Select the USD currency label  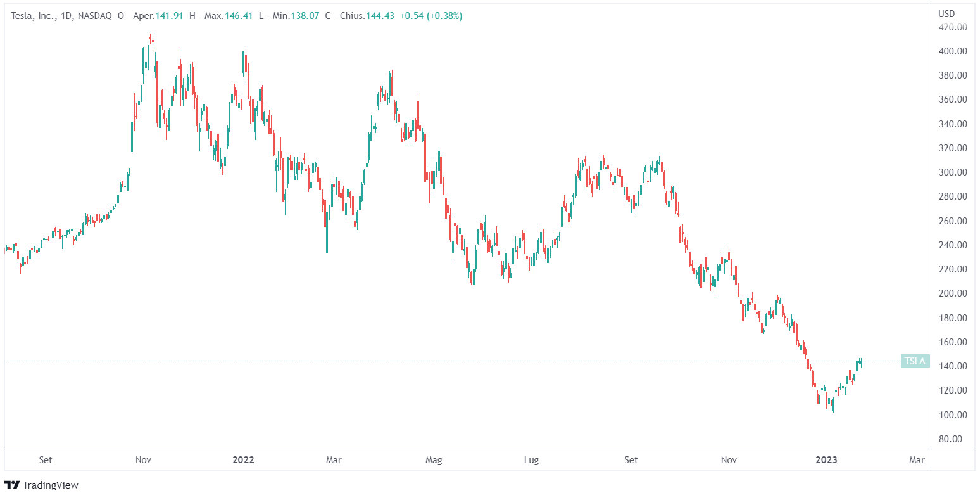click(x=946, y=14)
